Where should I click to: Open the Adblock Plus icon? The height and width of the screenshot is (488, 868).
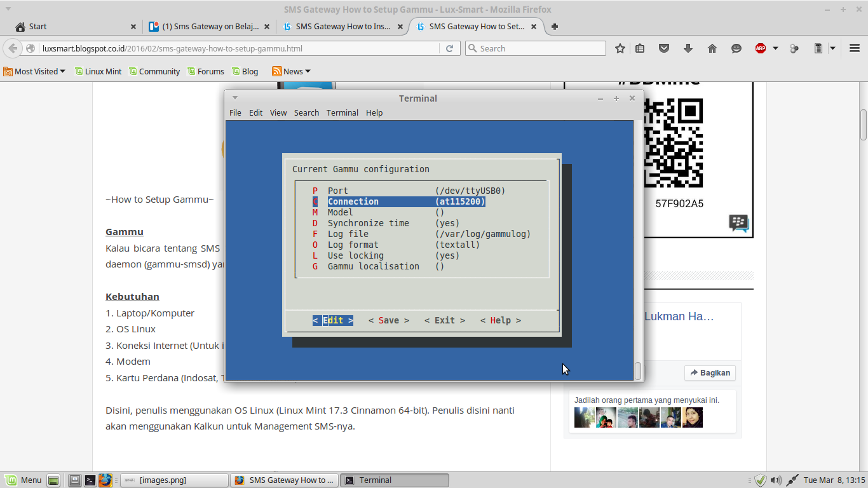[760, 48]
